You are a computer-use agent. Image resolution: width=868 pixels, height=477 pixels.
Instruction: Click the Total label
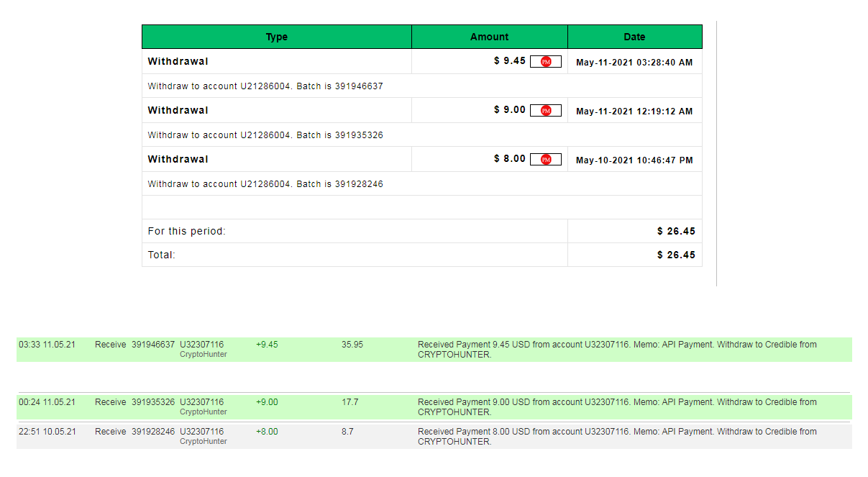pos(162,255)
